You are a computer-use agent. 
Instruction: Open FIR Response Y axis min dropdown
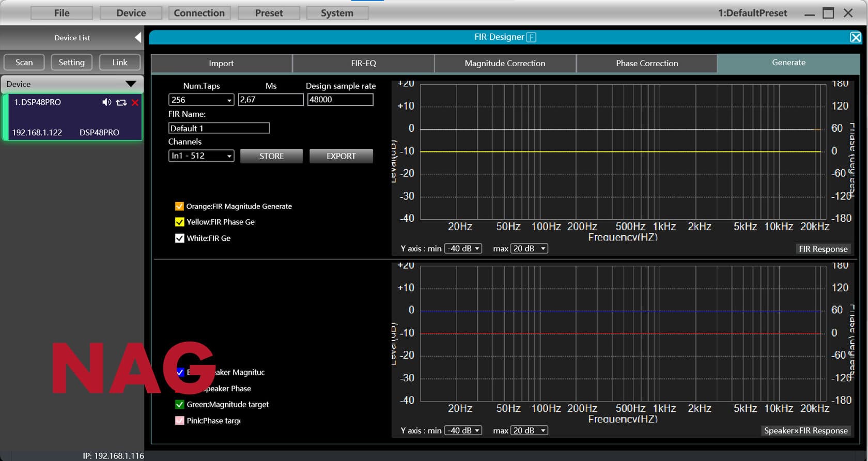[x=463, y=249]
